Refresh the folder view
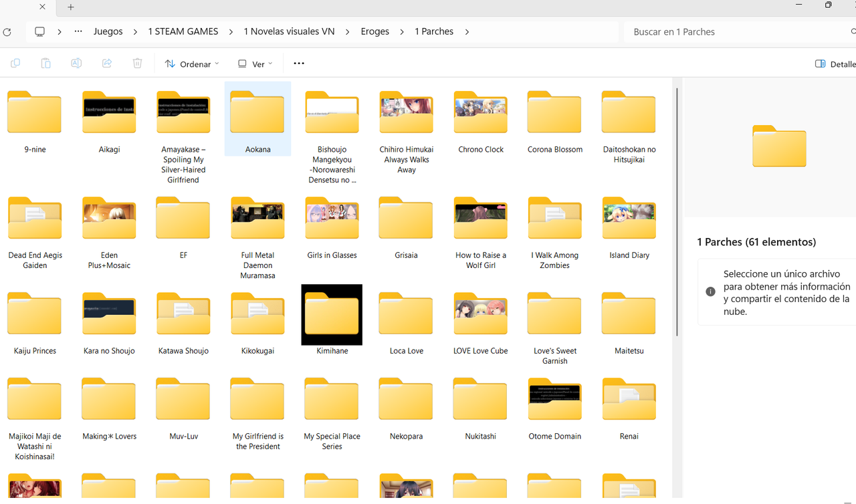The height and width of the screenshot is (504, 856). tap(7, 31)
